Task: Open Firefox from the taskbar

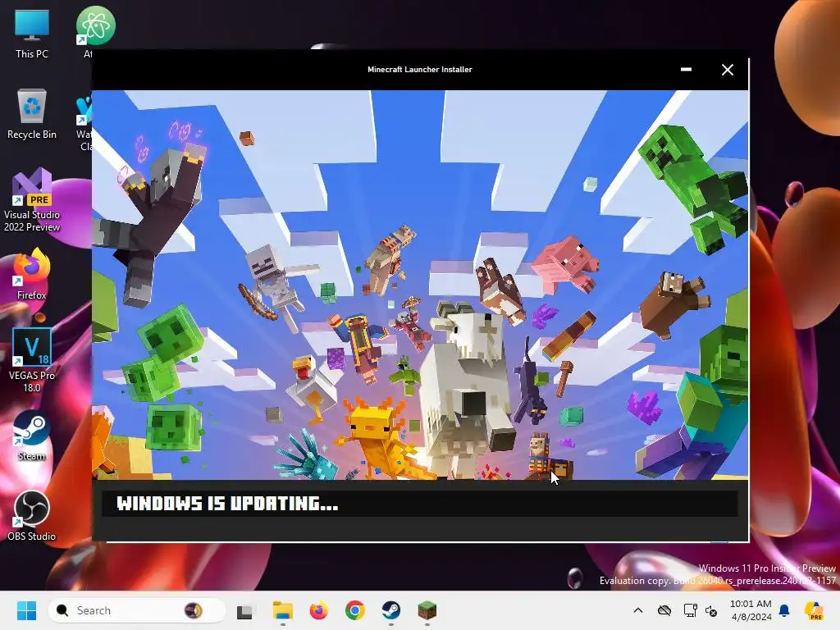Action: pyautogui.click(x=318, y=610)
